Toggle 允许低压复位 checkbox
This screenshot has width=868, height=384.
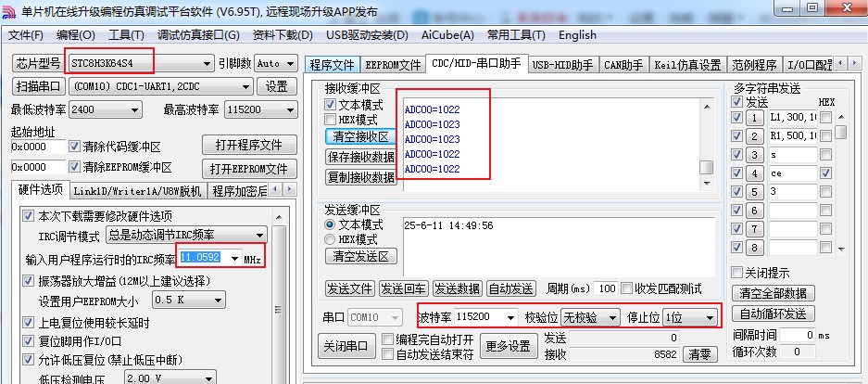click(28, 360)
